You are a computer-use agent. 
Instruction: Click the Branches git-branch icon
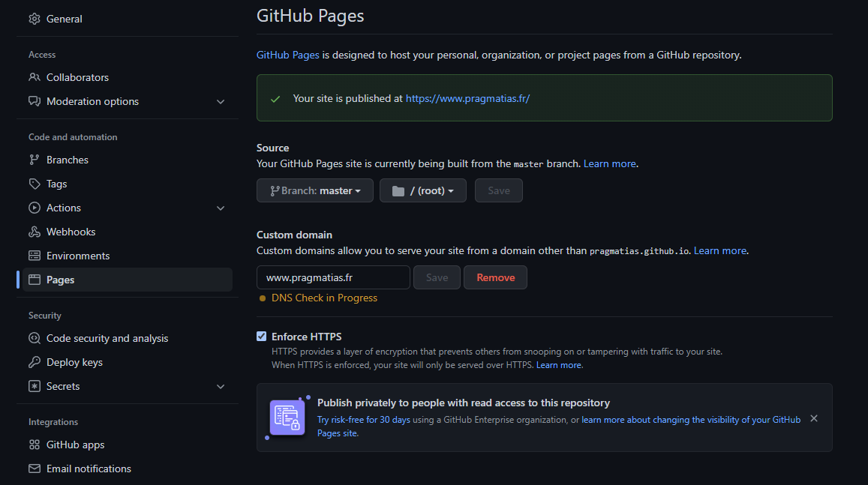point(35,160)
